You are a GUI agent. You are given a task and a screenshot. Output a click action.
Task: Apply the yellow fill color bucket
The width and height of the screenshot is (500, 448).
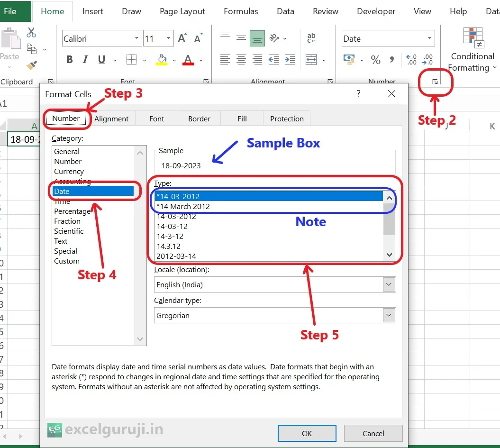[x=162, y=60]
